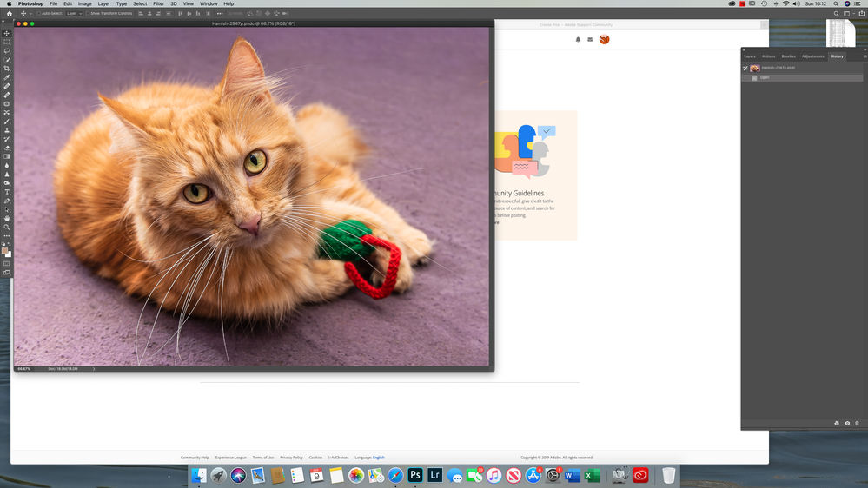This screenshot has width=868, height=488.
Task: Select the Hand tool
Action: pyautogui.click(x=7, y=219)
